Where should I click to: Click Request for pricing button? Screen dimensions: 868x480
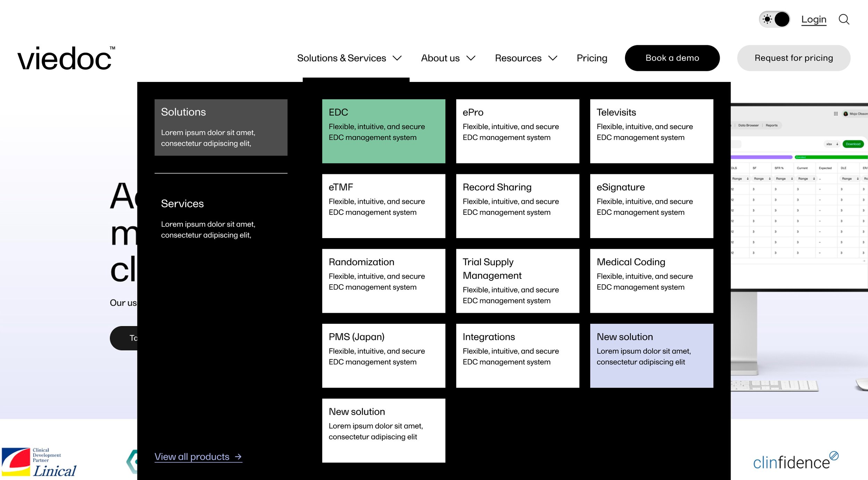pos(794,58)
